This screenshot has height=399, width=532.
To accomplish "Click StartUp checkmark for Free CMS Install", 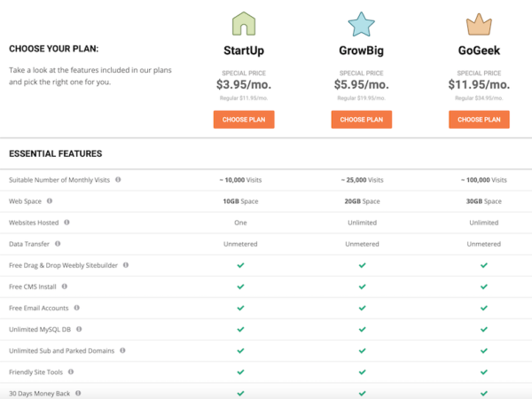I will [x=241, y=286].
